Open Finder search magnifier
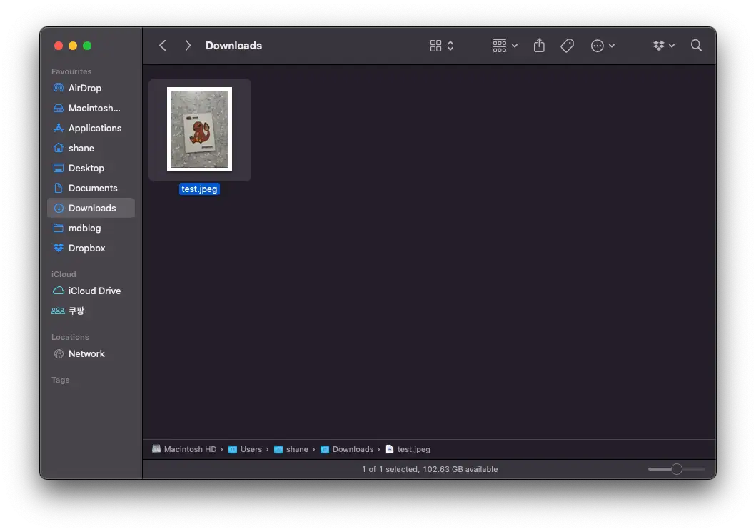 [x=696, y=45]
